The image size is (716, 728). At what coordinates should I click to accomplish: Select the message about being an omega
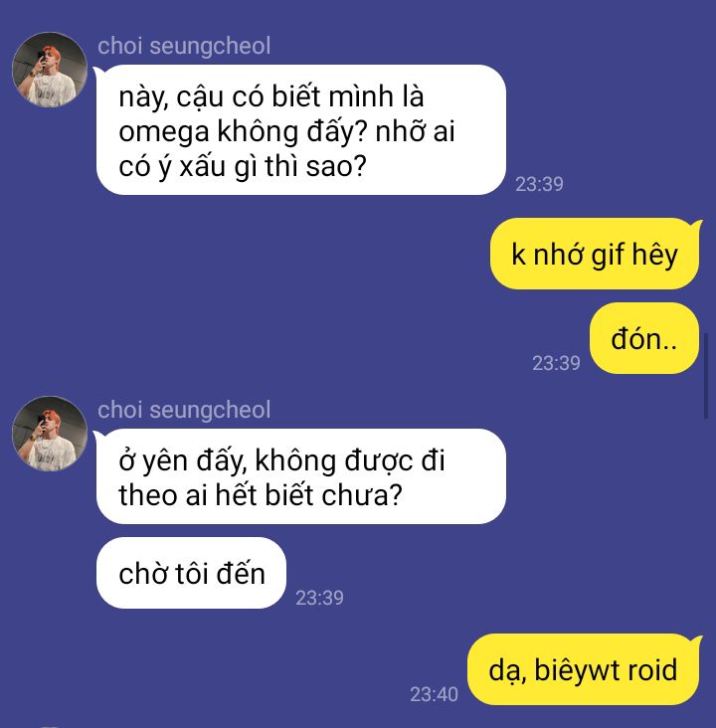tap(301, 130)
